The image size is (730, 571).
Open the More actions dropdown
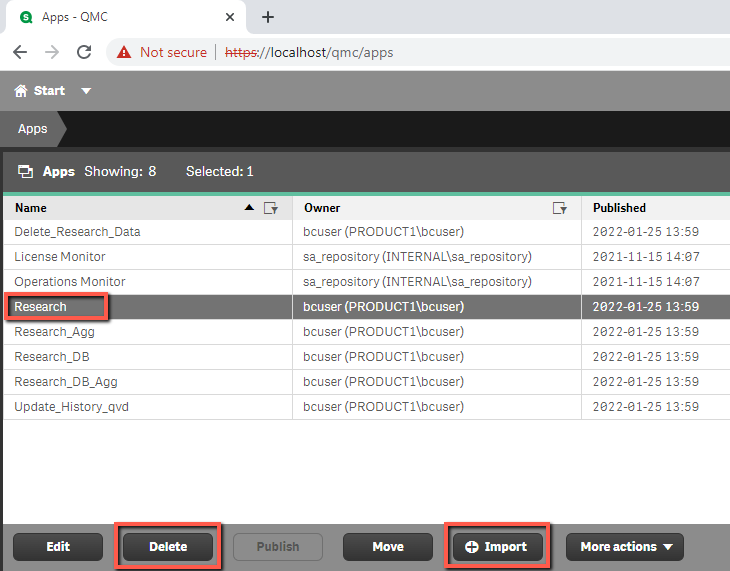point(625,547)
